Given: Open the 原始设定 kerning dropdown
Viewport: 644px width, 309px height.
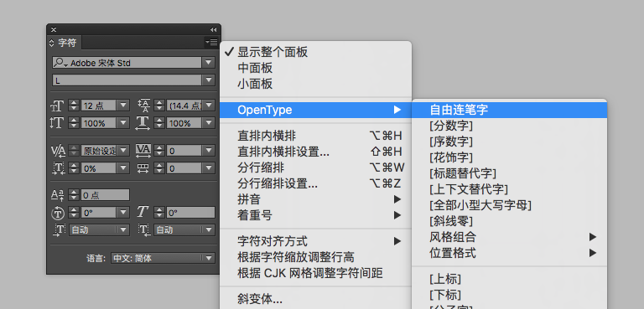Looking at the screenshot, I should 123,151.
